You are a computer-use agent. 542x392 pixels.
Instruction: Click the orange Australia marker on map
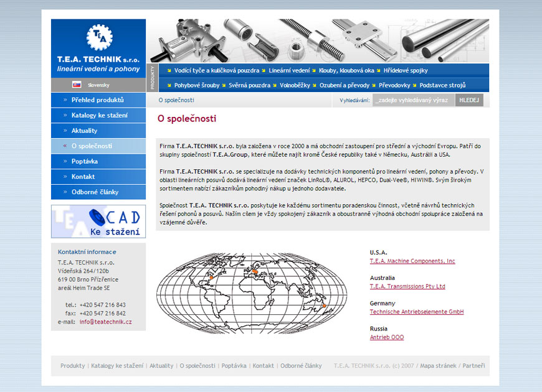(x=324, y=306)
